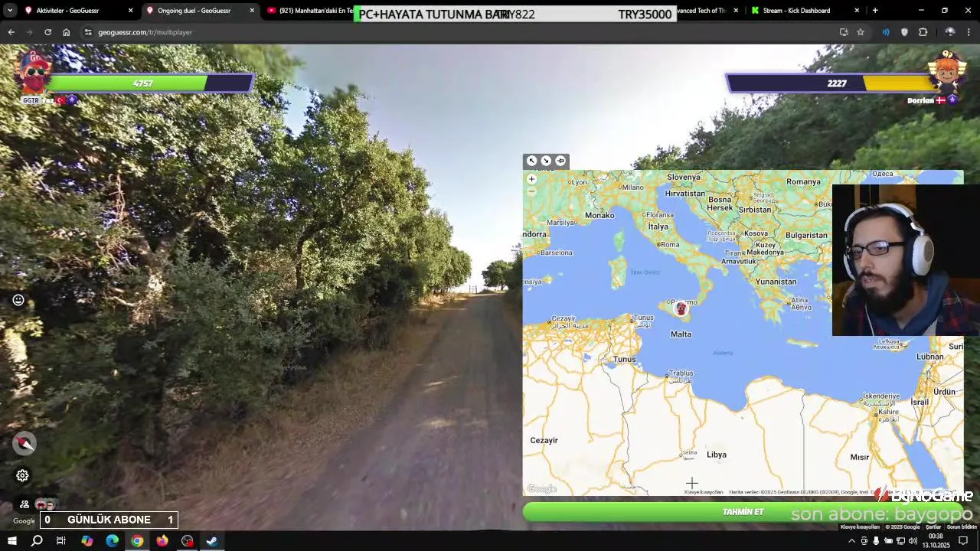The height and width of the screenshot is (551, 980).
Task: Go back in browser history
Action: pyautogui.click(x=11, y=32)
